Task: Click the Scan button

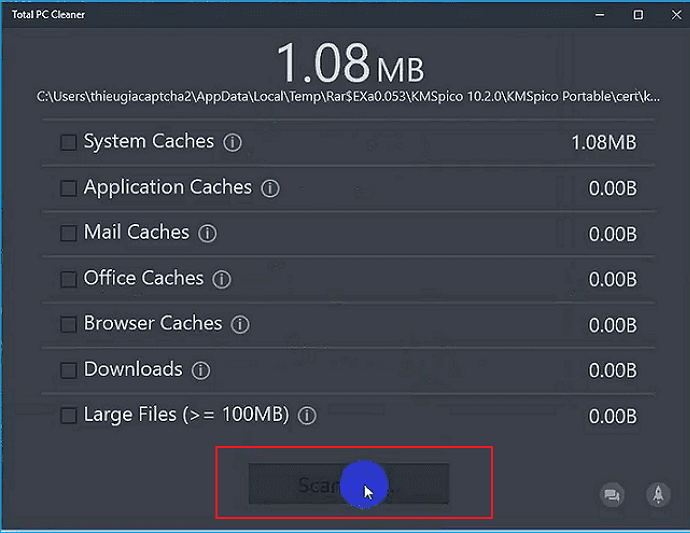Action: pos(349,484)
